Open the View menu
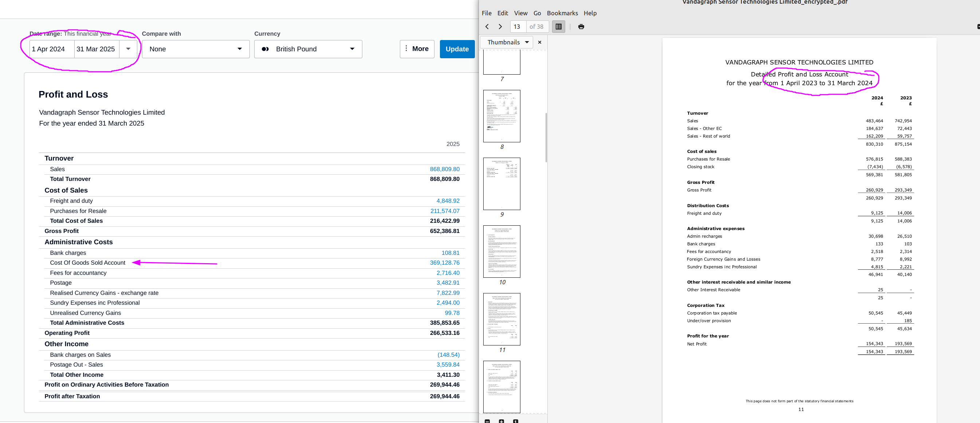 point(520,13)
